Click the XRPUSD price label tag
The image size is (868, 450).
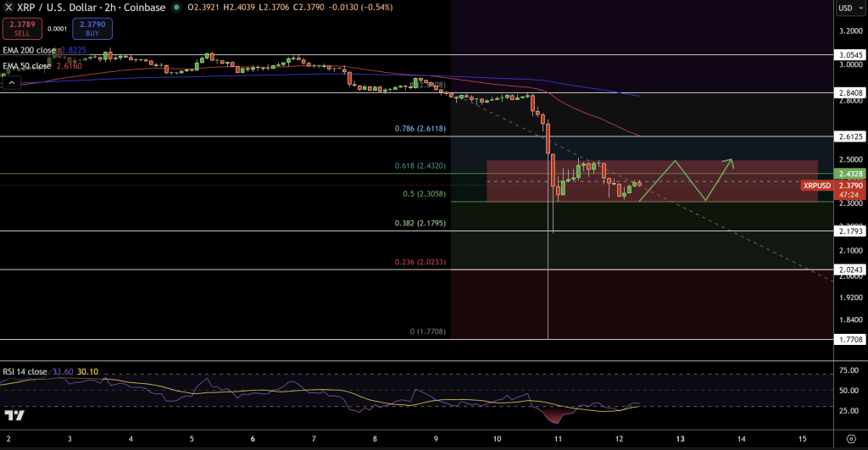(x=817, y=185)
